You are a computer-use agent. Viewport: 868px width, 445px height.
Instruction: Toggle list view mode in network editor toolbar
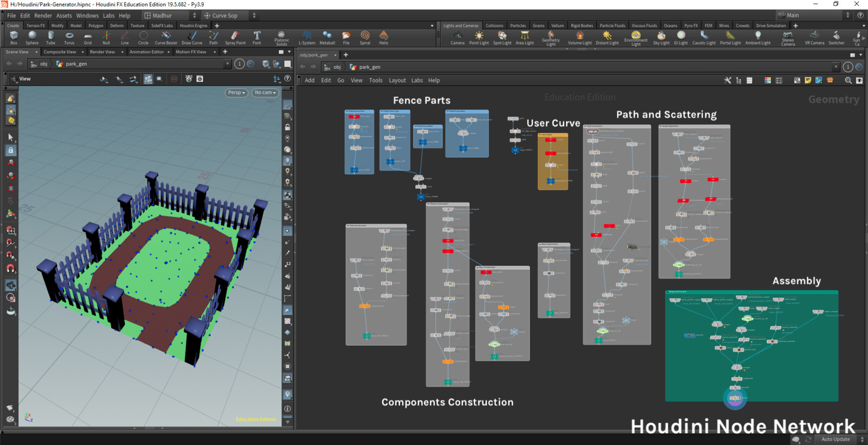749,80
